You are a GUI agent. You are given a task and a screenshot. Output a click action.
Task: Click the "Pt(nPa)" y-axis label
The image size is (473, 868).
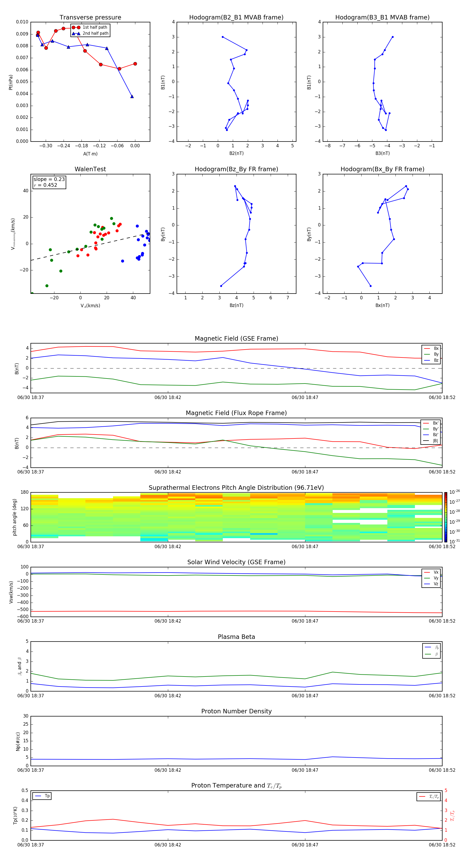coord(11,82)
